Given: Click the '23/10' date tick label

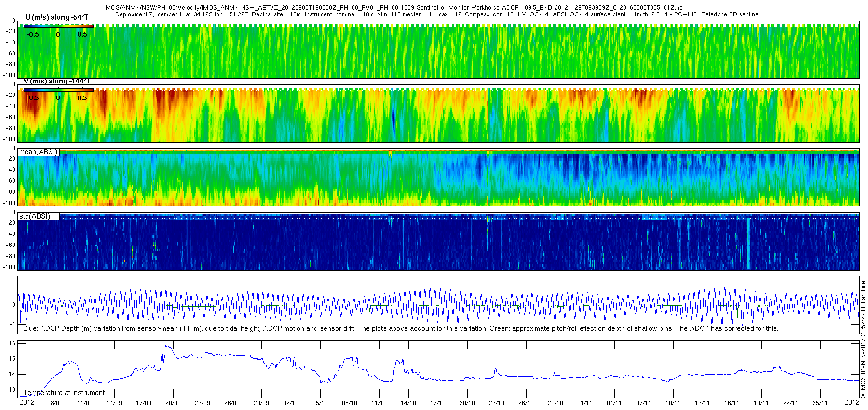Looking at the screenshot, I should click(497, 403).
